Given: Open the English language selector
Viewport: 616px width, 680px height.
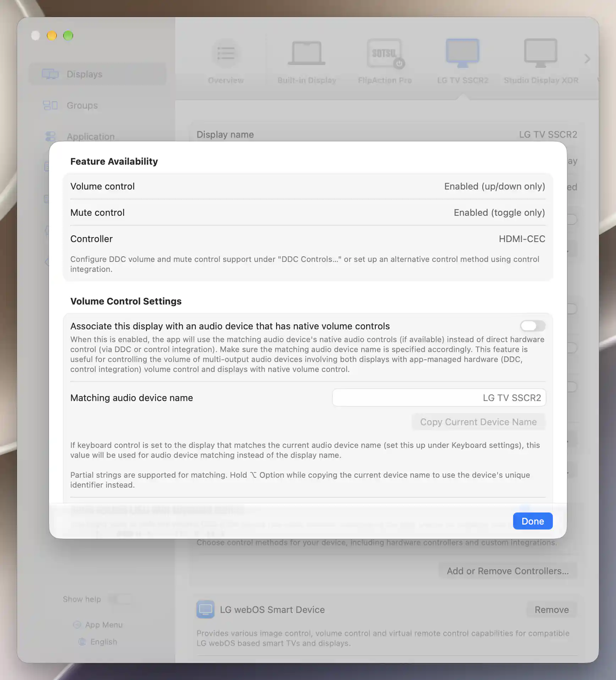Looking at the screenshot, I should tap(98, 642).
